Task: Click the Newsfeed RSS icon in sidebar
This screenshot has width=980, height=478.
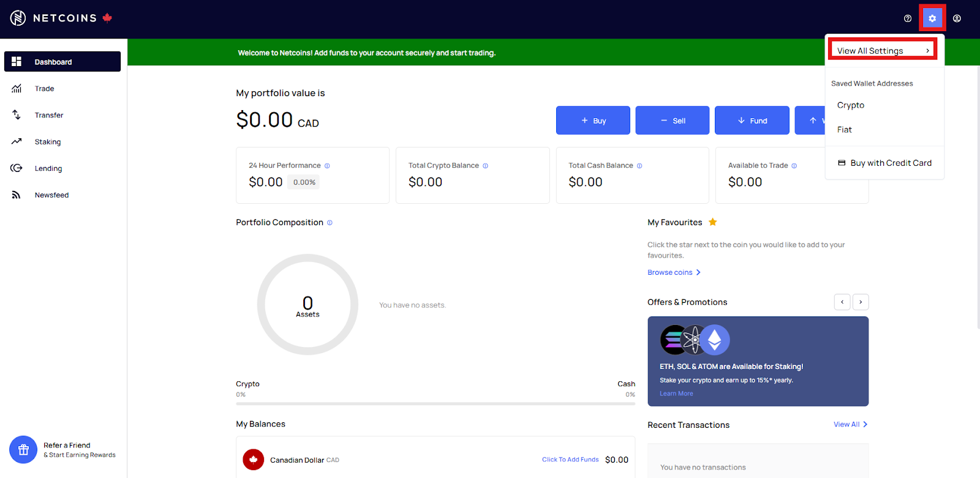Action: pyautogui.click(x=17, y=195)
